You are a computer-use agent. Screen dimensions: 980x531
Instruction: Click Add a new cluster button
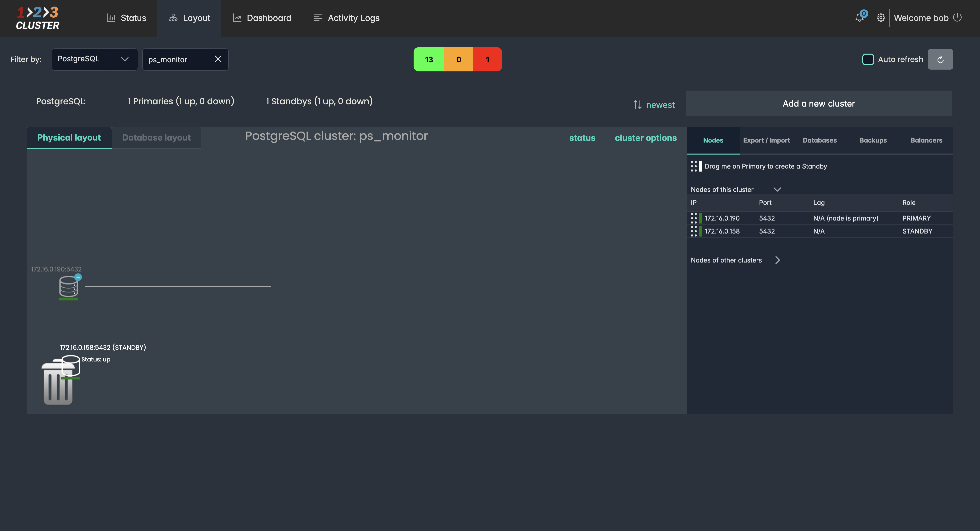[818, 103]
